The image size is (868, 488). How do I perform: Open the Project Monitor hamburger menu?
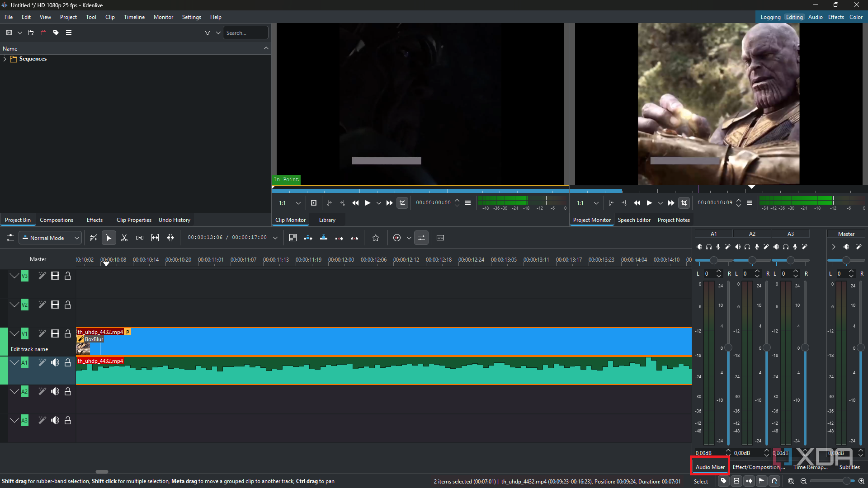(x=750, y=203)
